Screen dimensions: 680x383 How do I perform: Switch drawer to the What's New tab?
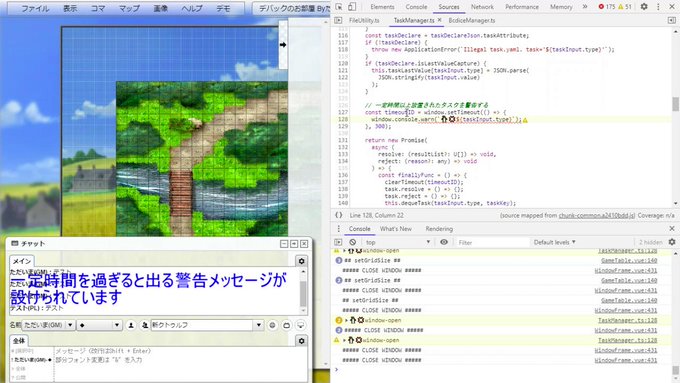[x=396, y=229]
